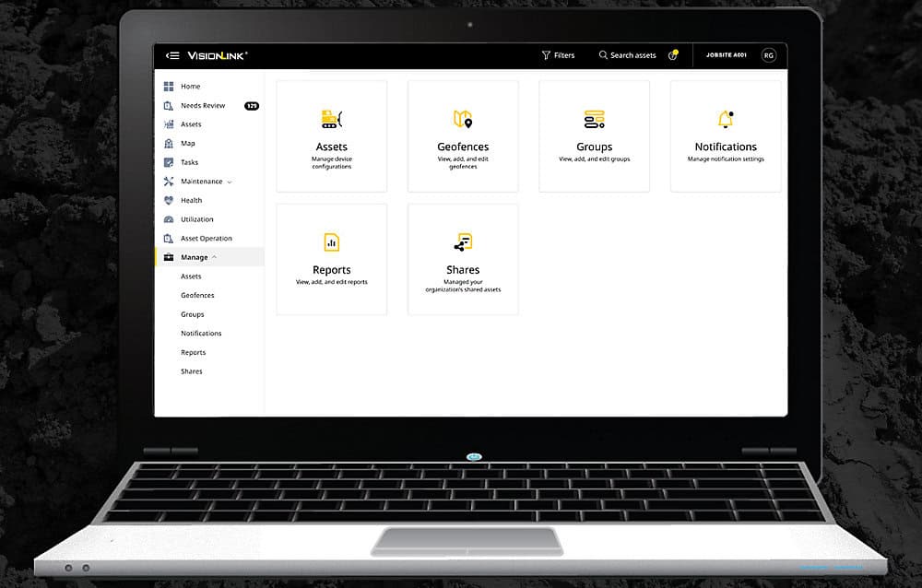Open the Reports tile
This screenshot has width=922, height=588.
(331, 259)
